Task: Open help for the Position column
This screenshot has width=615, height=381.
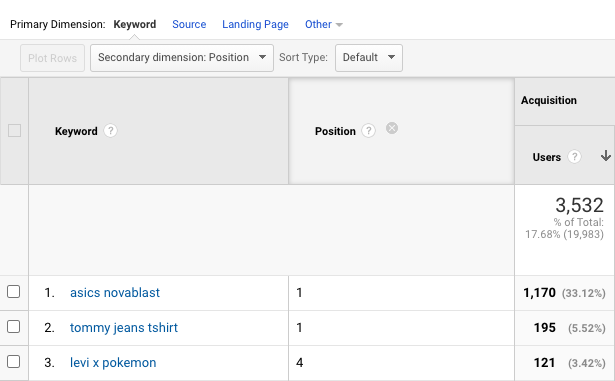Action: 368,131
